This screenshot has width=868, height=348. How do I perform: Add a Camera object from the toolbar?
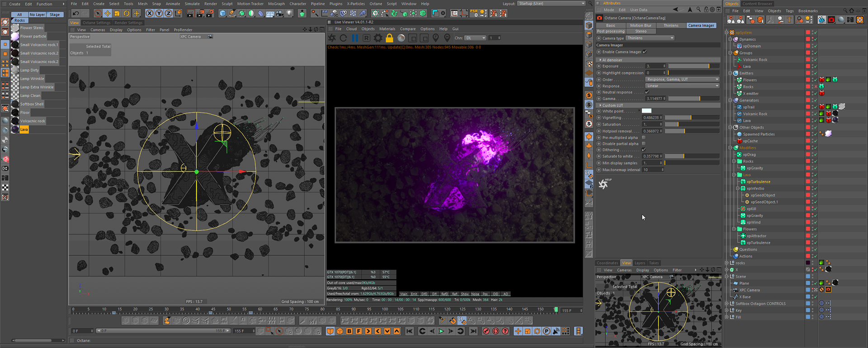280,14
